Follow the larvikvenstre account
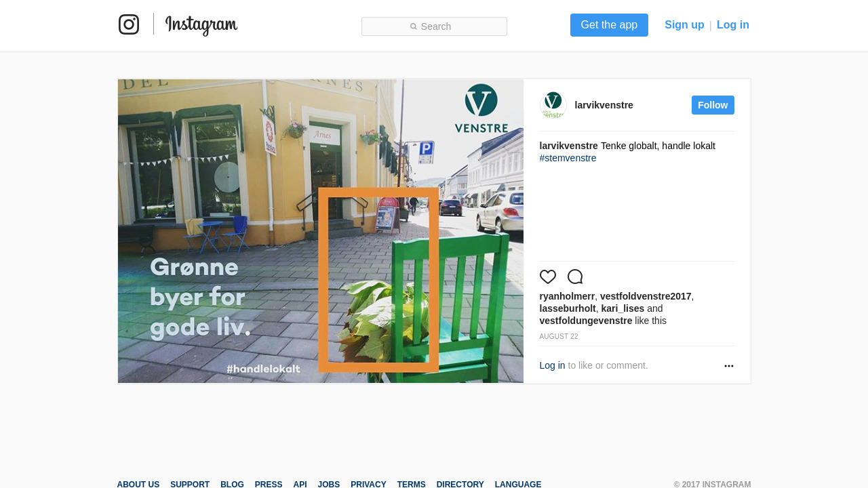Viewport: 868px width, 488px height. (x=713, y=105)
